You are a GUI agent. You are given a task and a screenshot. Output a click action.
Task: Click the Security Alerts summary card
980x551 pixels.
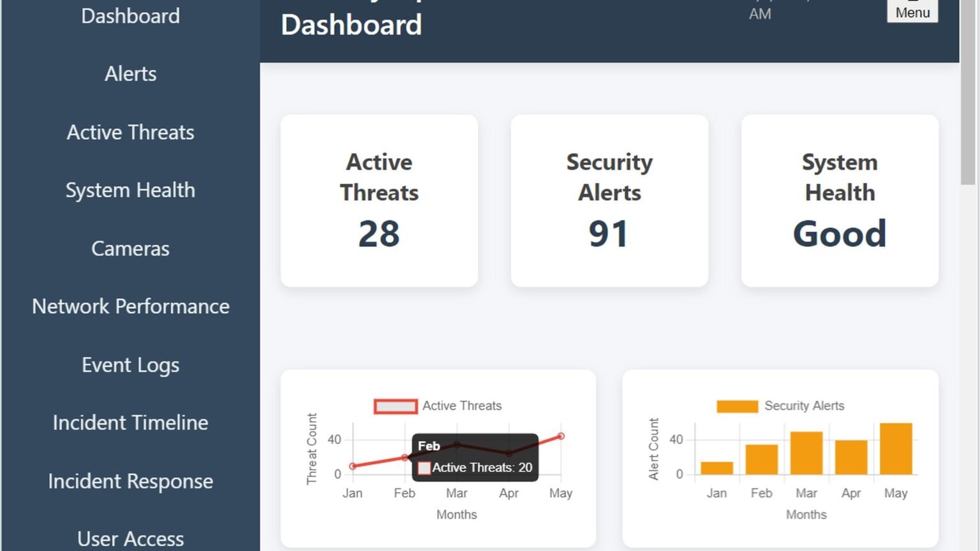tap(609, 201)
